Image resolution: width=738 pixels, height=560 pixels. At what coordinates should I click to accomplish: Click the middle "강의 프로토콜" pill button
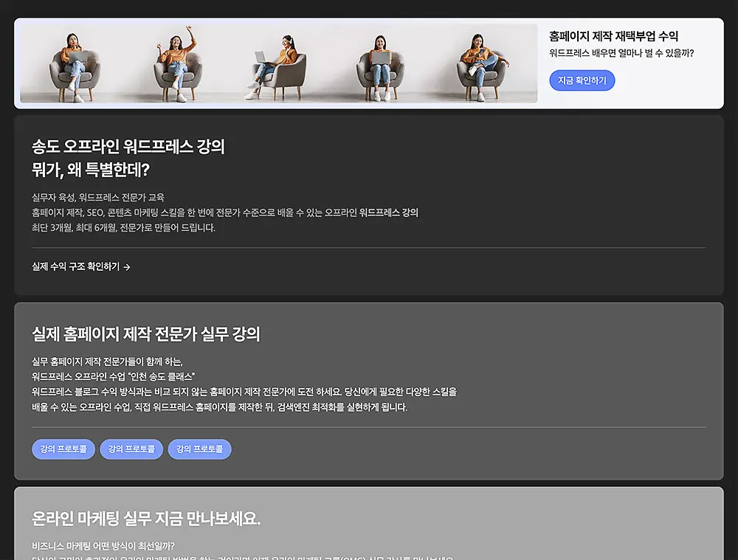131,449
